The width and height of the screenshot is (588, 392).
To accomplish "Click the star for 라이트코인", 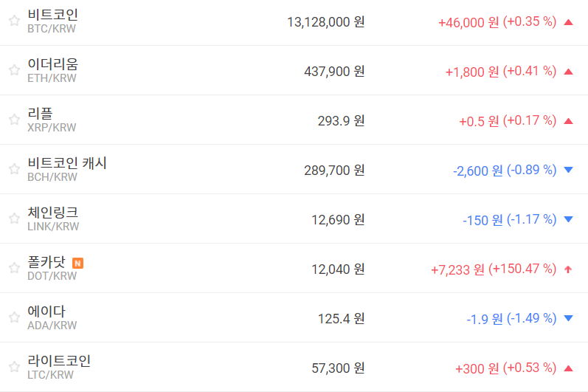I will point(14,367).
